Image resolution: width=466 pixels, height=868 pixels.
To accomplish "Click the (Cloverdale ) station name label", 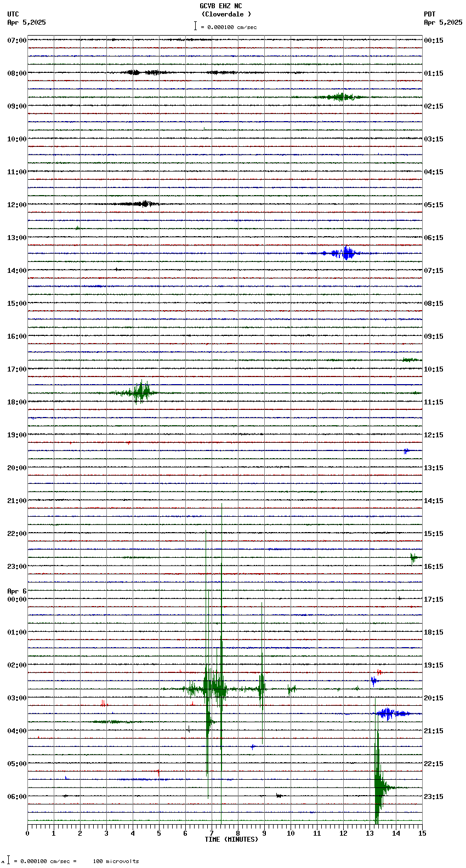I will [x=226, y=14].
